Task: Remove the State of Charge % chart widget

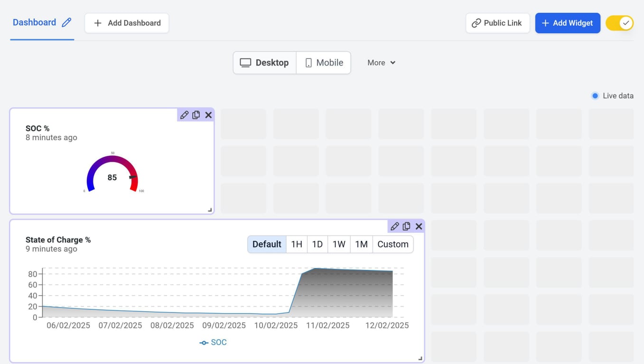Action: point(419,227)
